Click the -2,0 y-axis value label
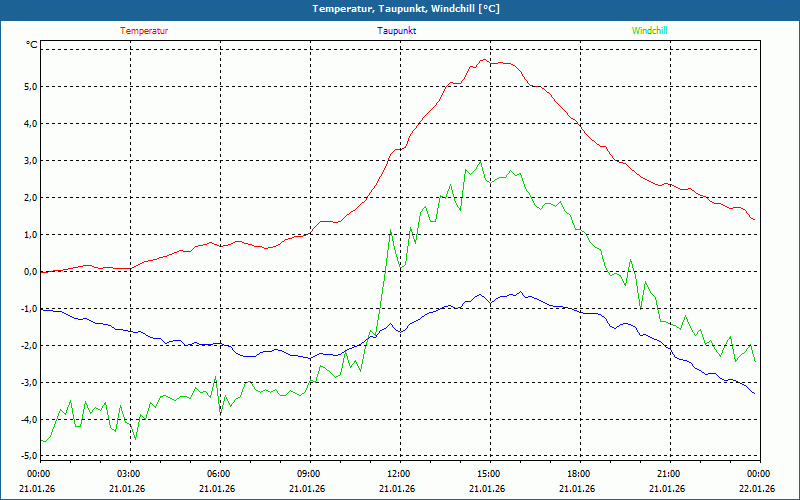Viewport: 800px width, 500px height. [27, 346]
